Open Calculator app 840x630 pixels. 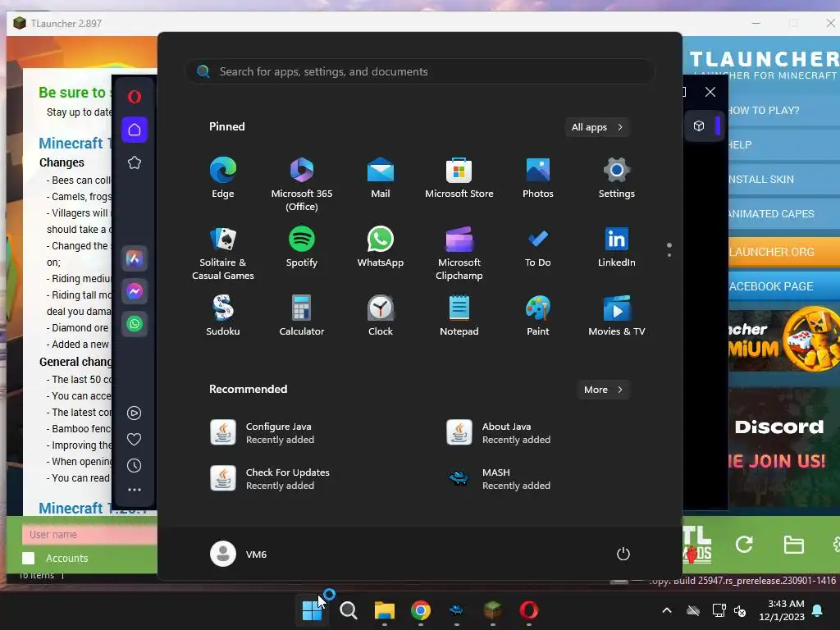coord(302,316)
